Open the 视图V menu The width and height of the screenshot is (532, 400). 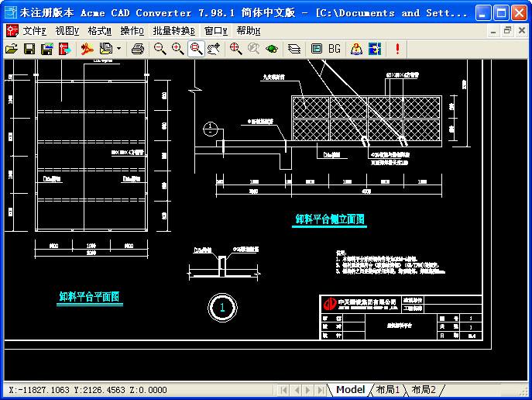click(x=67, y=31)
